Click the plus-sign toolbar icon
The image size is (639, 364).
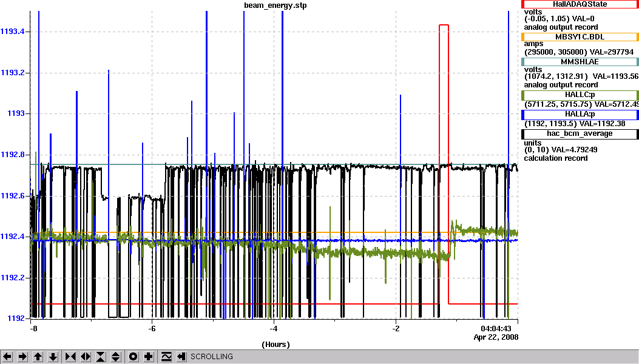click(x=148, y=357)
